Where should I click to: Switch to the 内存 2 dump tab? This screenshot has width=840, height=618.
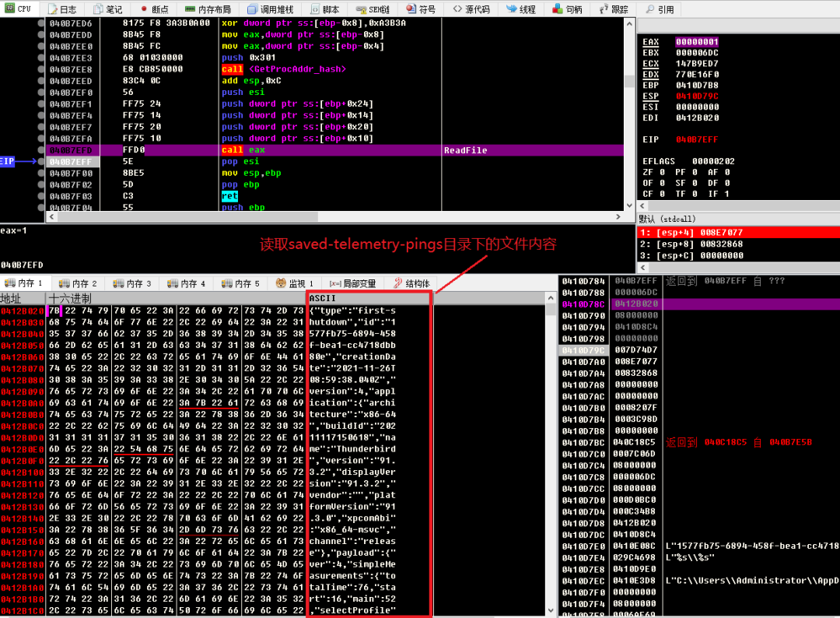79,283
